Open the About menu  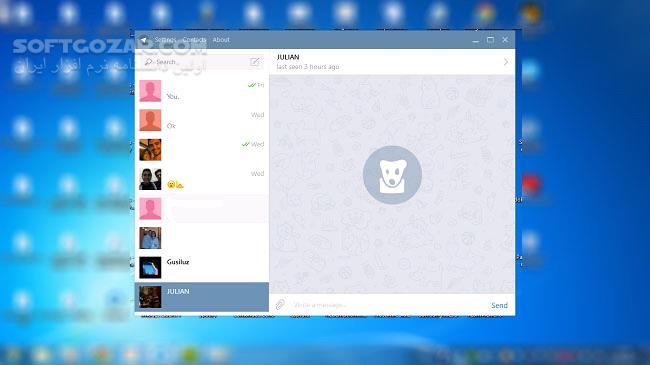(221, 40)
